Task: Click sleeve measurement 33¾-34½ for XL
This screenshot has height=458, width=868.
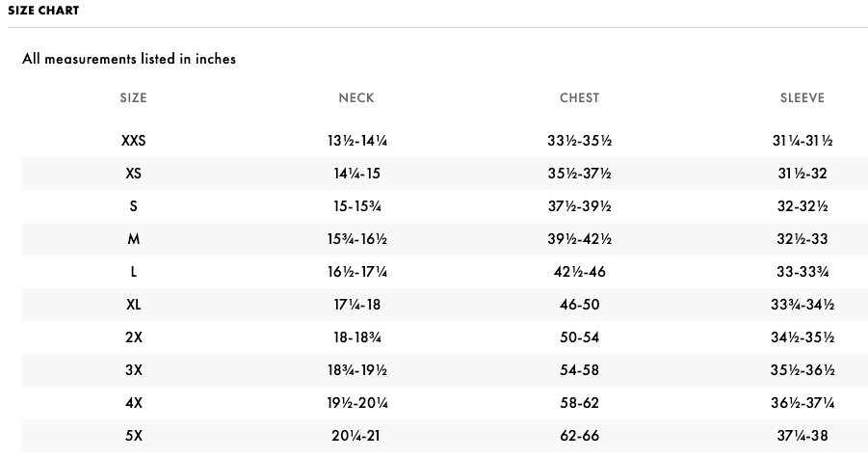Action: point(802,305)
